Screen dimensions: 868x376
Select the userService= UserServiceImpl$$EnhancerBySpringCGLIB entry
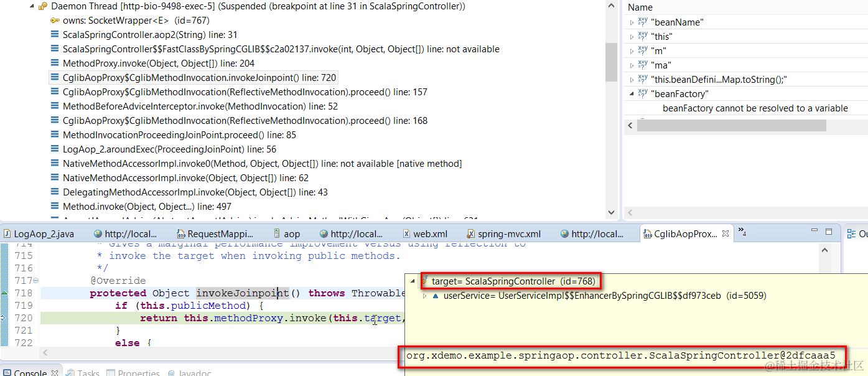(604, 296)
